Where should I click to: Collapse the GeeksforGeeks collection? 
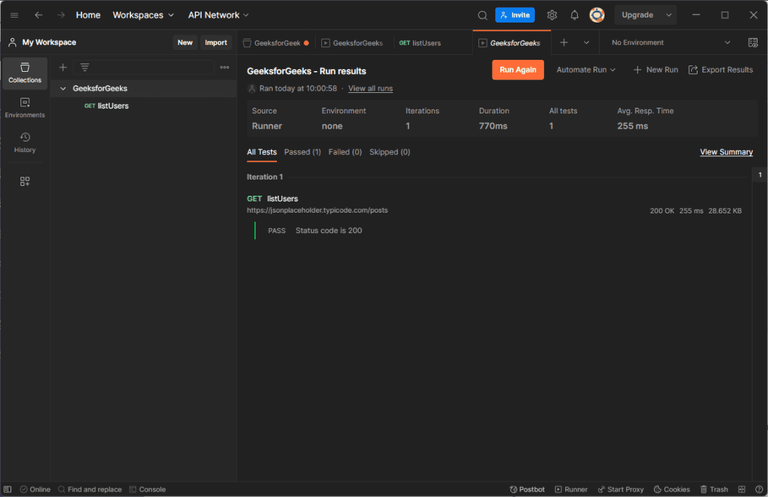[x=63, y=88]
